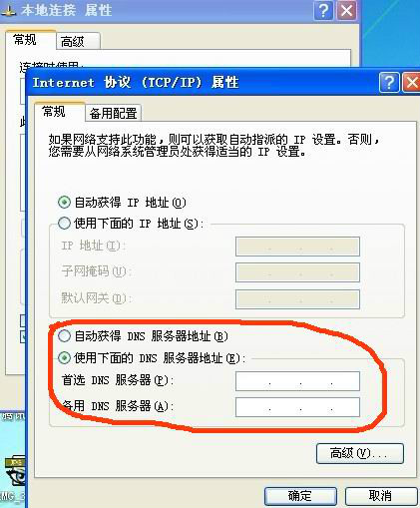Click the help question mark in TCP/IP dialog
Viewport: 420px width, 508px height.
click(x=389, y=82)
